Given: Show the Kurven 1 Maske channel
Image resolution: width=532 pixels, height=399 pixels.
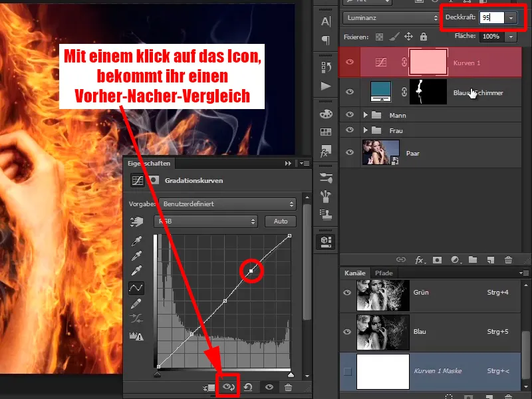Looking at the screenshot, I should 348,372.
